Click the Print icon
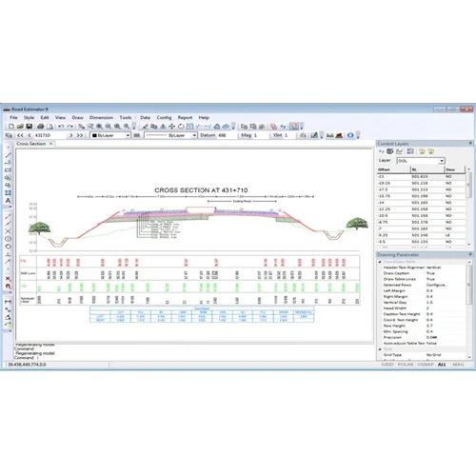Screen dimensions: 476x476 tap(41, 127)
